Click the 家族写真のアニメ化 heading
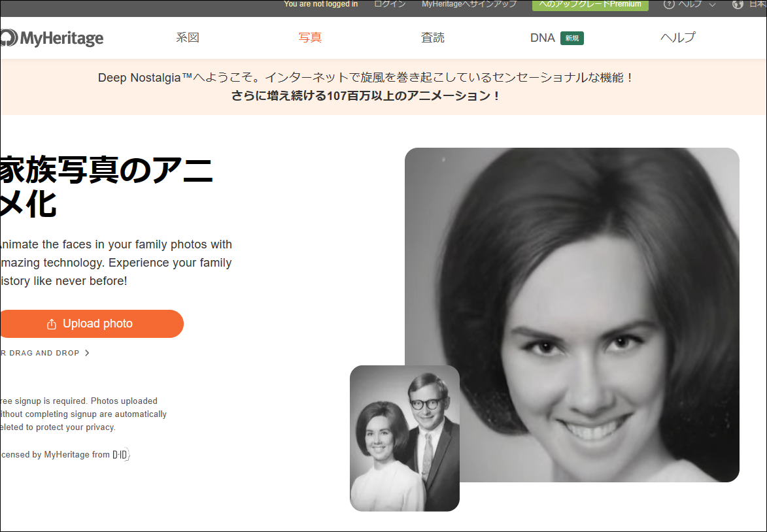The height and width of the screenshot is (532, 767). coord(107,187)
